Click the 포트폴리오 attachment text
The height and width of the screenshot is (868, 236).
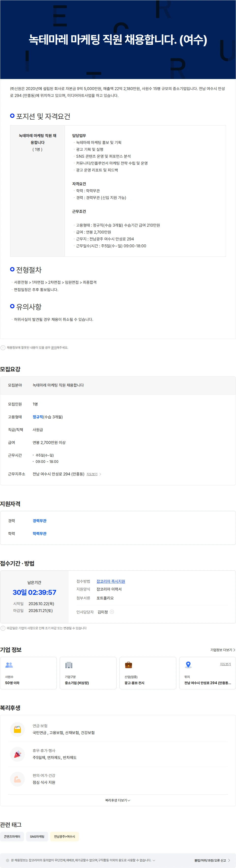pos(105,598)
